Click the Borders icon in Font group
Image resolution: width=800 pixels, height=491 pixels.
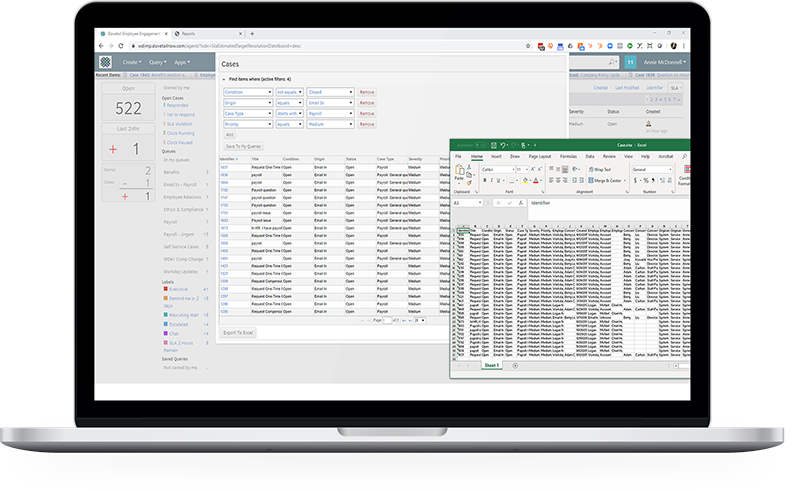512,180
